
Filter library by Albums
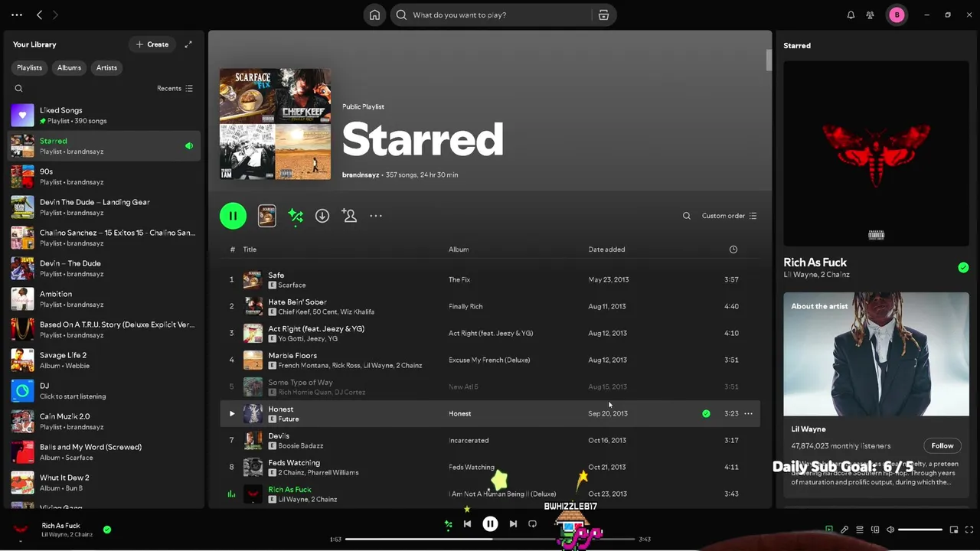coord(69,67)
